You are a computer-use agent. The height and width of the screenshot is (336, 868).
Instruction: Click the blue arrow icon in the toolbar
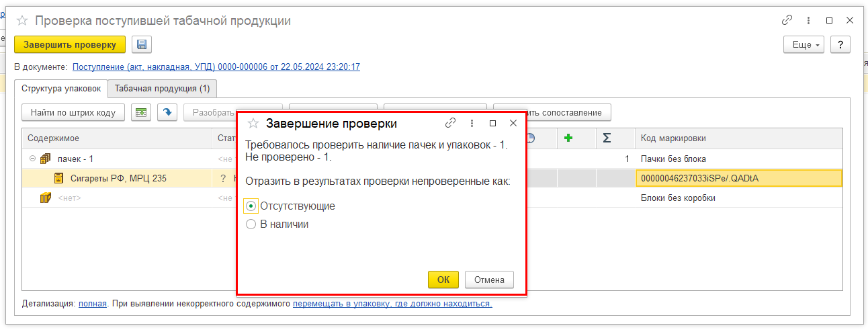(x=167, y=113)
